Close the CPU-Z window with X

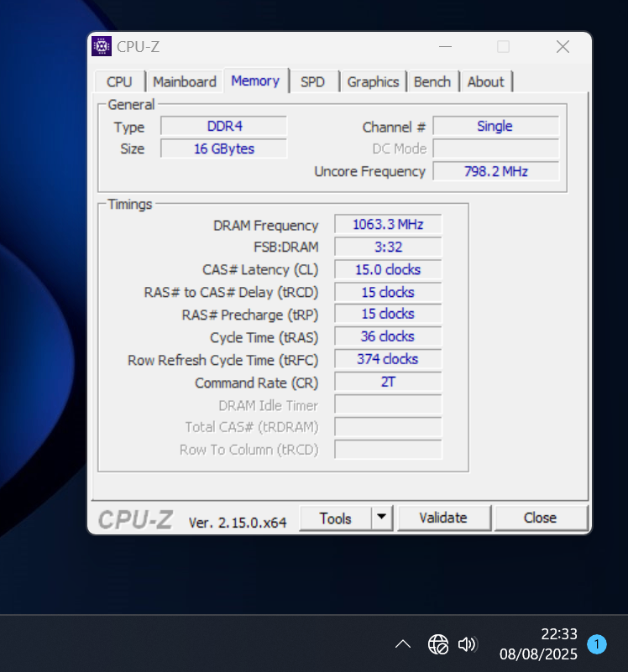click(x=563, y=46)
